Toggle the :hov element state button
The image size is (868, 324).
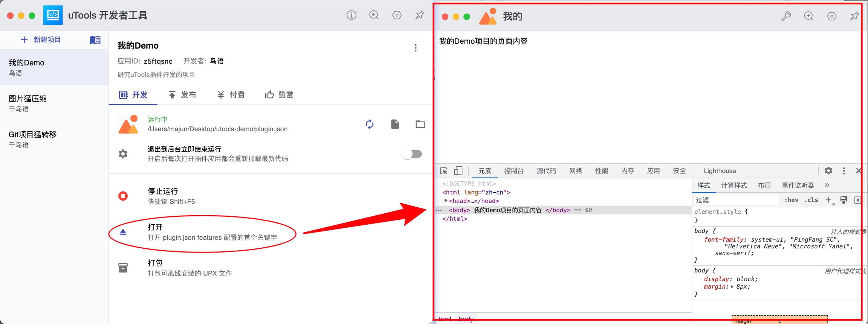point(791,200)
